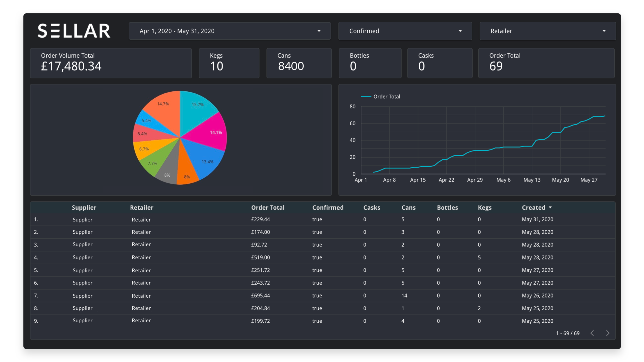Click the Order Volume Total scorecard

[111, 63]
